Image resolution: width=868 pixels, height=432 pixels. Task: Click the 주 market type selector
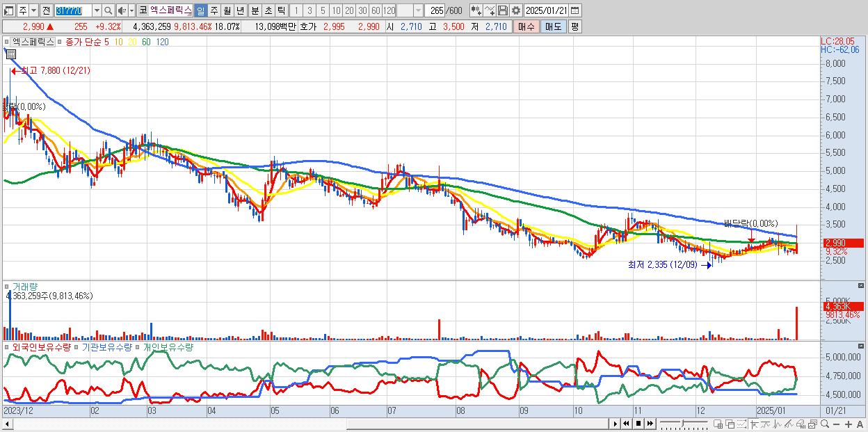click(x=23, y=10)
